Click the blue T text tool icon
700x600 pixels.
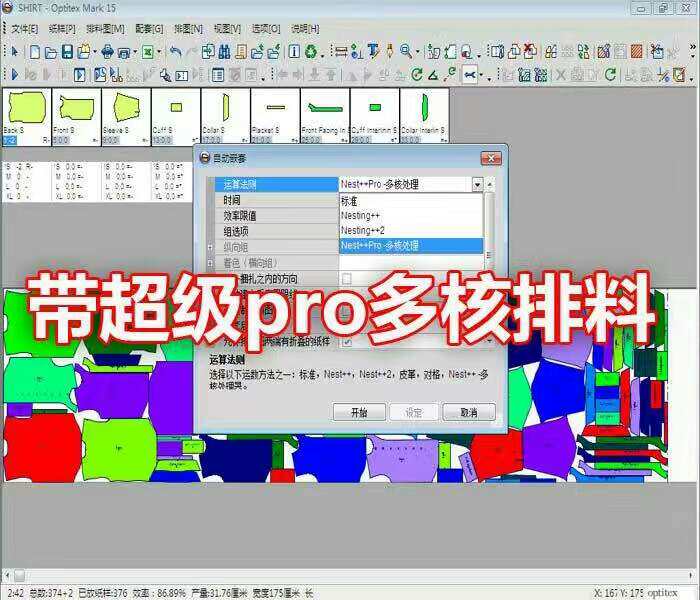(373, 52)
